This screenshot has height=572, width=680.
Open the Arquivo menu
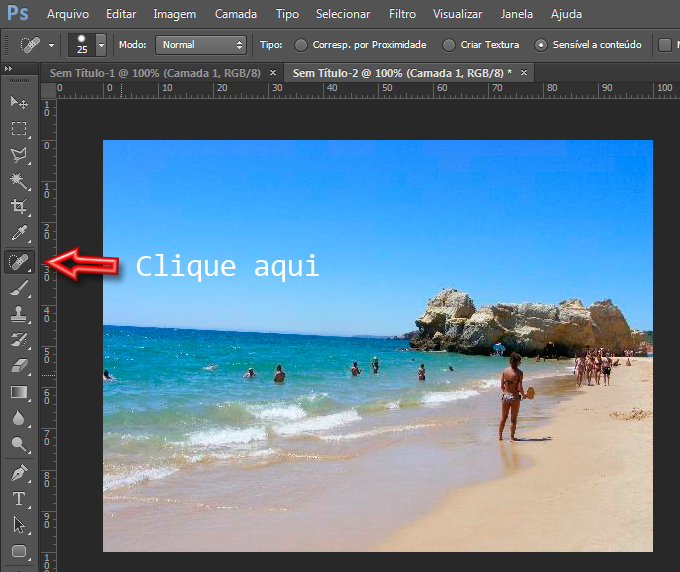(x=68, y=14)
